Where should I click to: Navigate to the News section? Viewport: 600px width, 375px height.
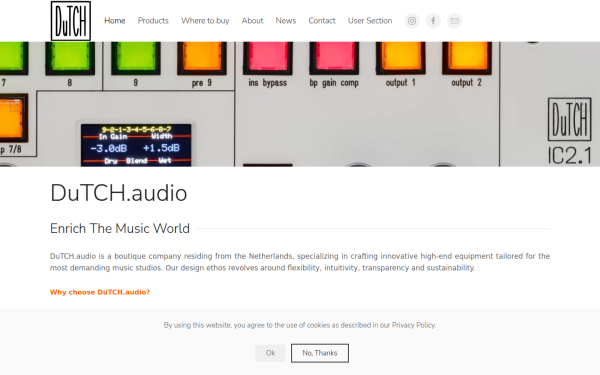(x=286, y=21)
